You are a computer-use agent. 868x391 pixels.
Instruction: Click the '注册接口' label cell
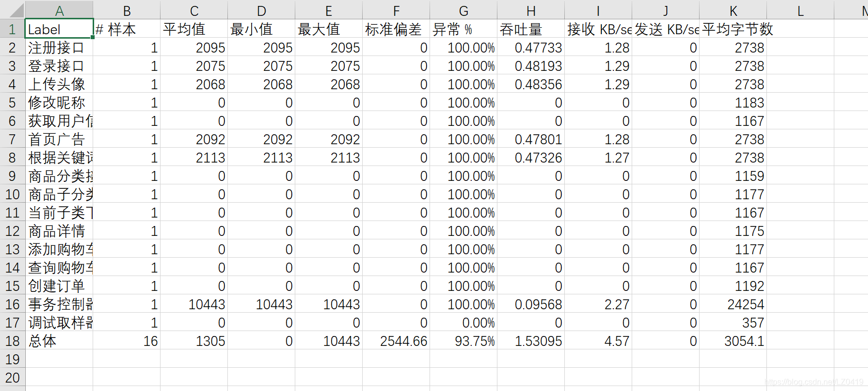coord(59,48)
